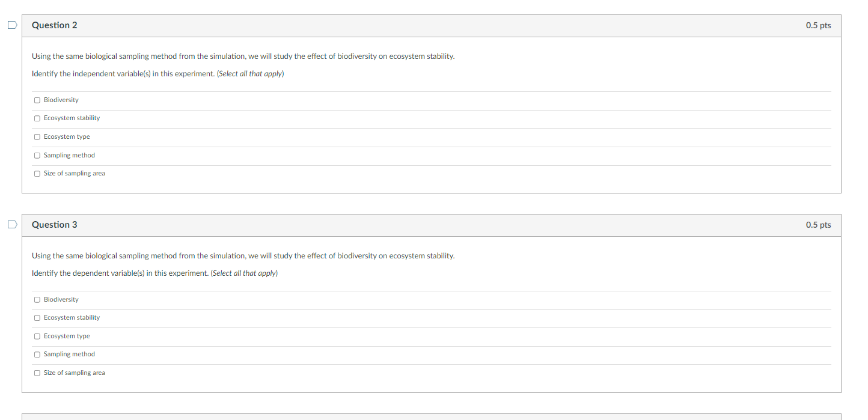Select Ecosystem type in Question 2

37,137
